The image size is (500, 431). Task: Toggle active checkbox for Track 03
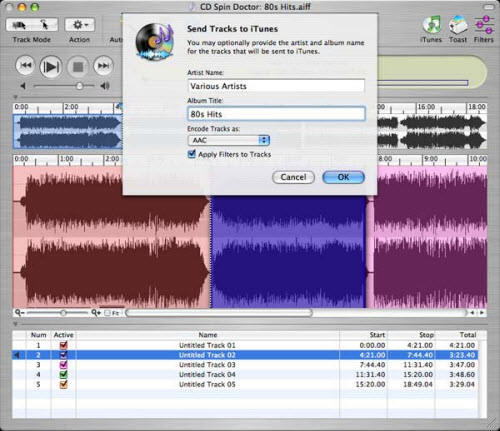63,364
